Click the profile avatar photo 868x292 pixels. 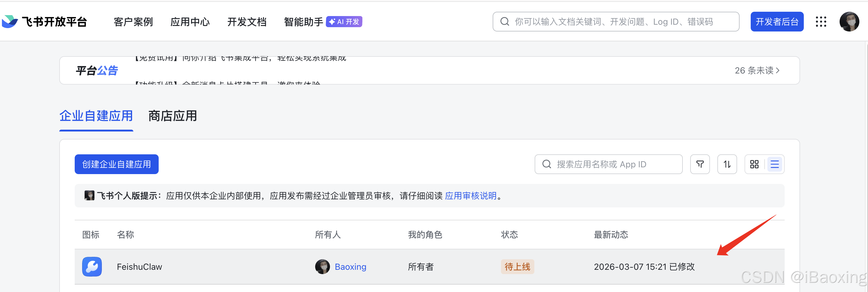click(850, 21)
